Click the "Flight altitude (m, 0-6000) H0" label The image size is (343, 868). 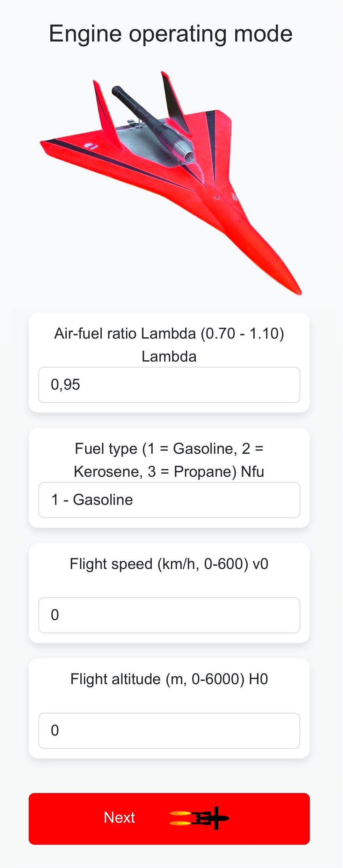point(169,679)
